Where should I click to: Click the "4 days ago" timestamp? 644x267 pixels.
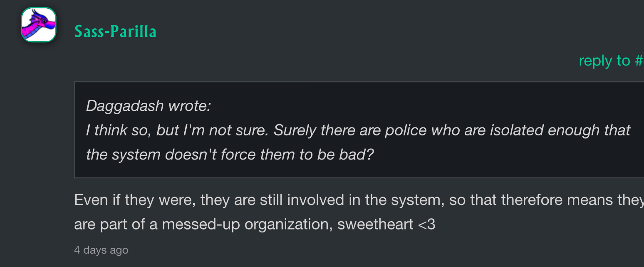coord(101,250)
